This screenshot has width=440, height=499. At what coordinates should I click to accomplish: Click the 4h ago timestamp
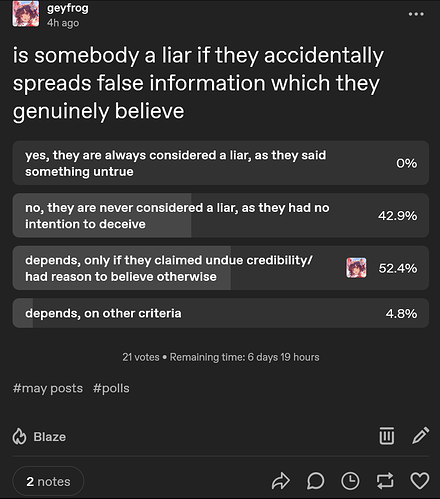point(63,23)
